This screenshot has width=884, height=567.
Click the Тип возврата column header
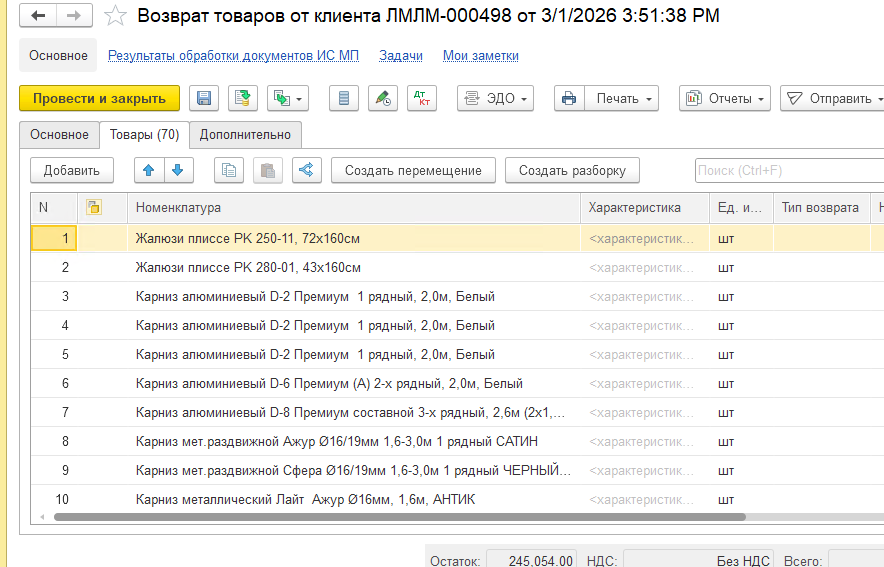click(822, 207)
